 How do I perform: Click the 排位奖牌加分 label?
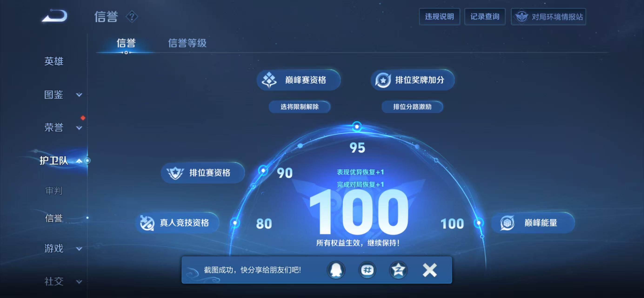pos(420,80)
